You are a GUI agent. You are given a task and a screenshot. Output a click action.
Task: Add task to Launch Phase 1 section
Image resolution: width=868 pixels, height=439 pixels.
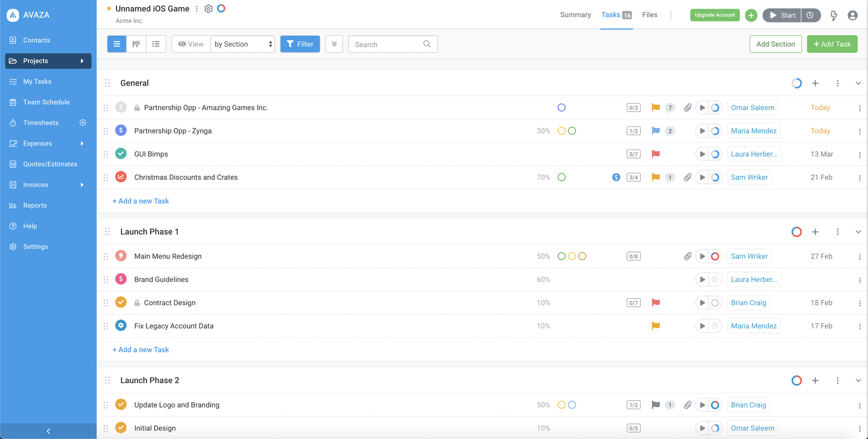pos(815,232)
